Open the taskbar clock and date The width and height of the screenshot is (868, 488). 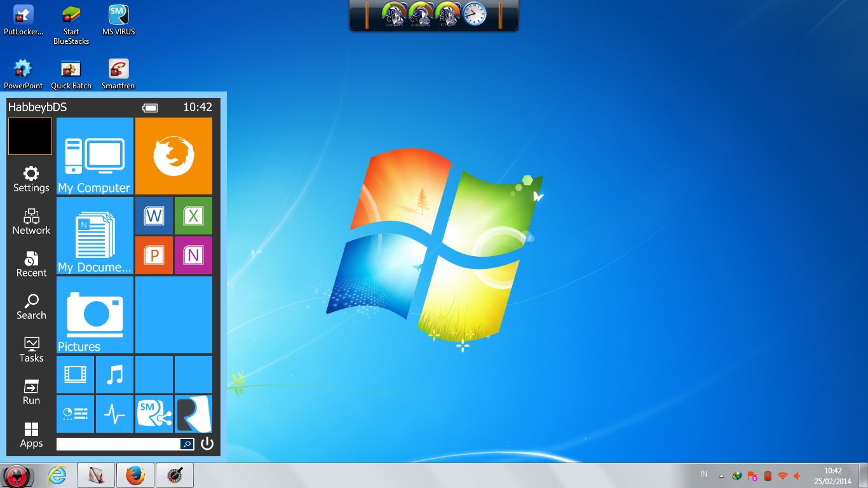click(x=832, y=476)
